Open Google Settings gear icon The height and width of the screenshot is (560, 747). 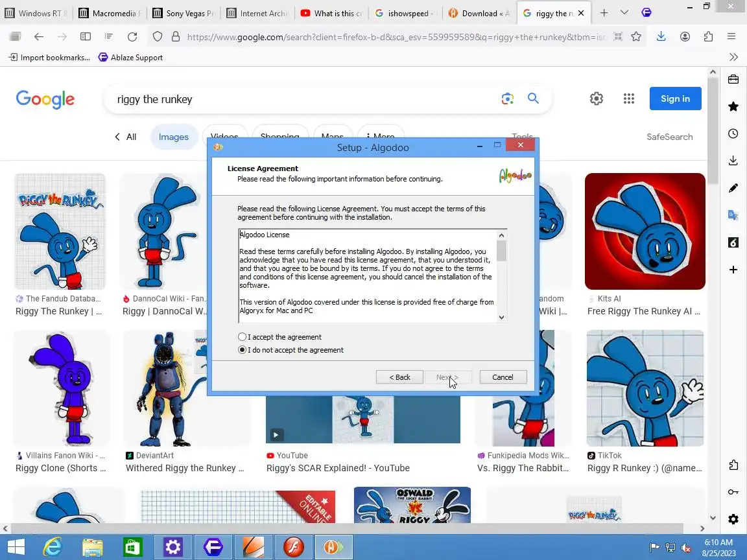coord(597,99)
